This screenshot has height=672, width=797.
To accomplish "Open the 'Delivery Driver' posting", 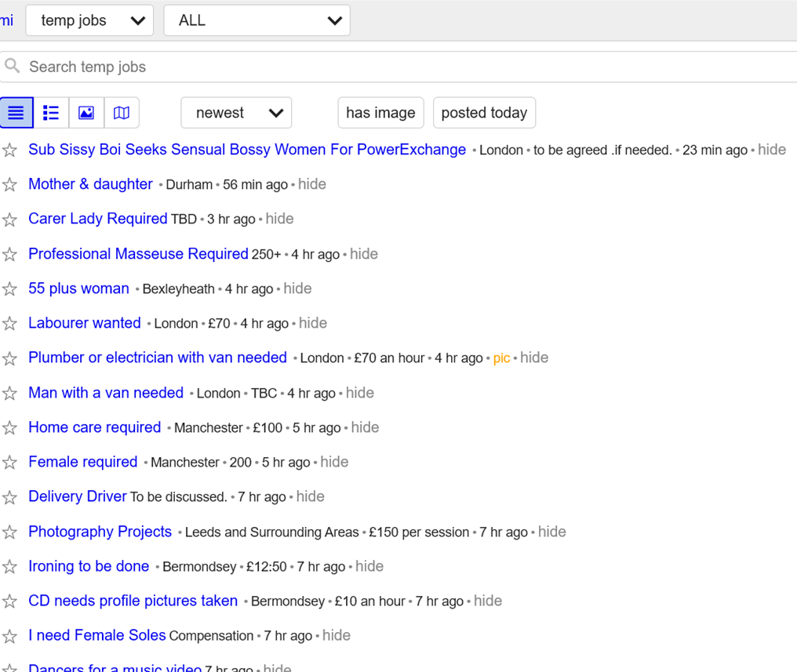I will [x=77, y=496].
